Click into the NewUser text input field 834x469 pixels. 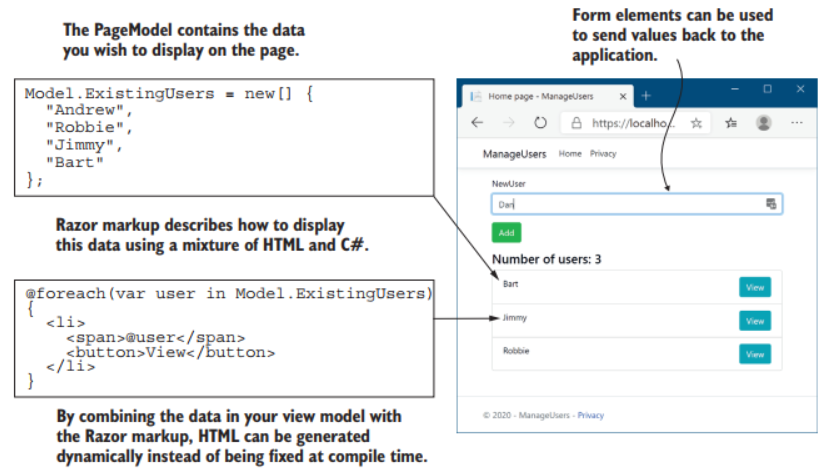click(x=625, y=204)
